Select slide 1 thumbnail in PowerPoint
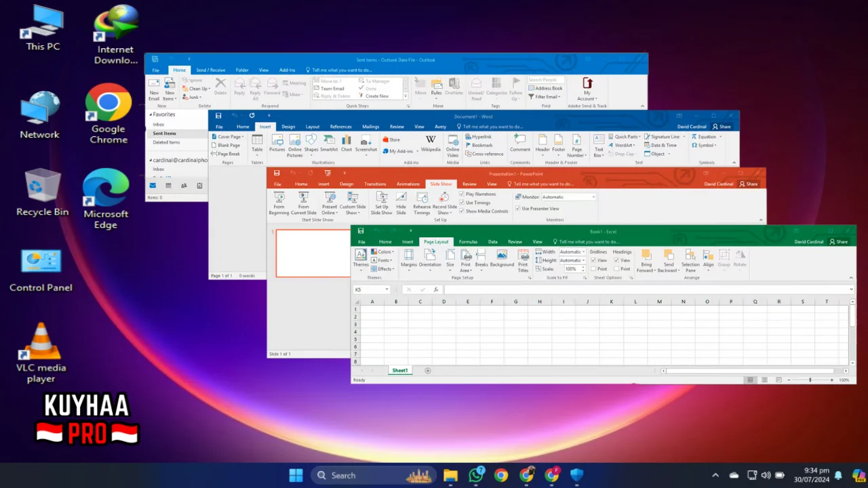Image resolution: width=868 pixels, height=488 pixels. coord(313,253)
